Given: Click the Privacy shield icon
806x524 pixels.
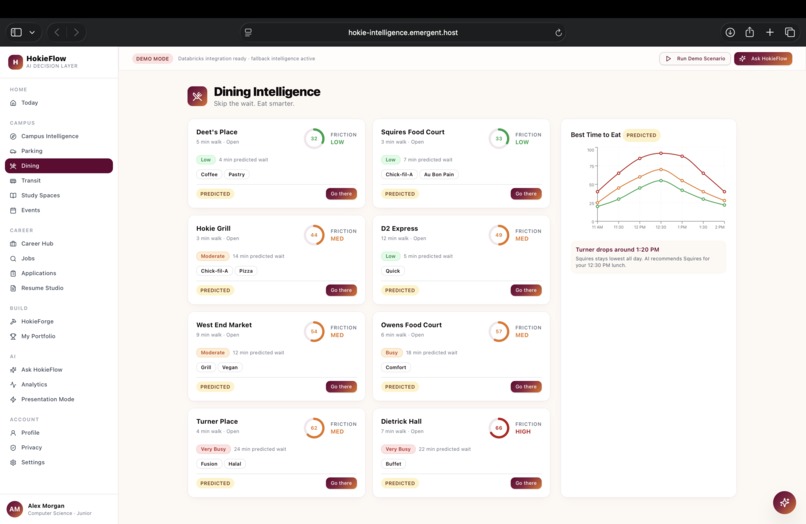Looking at the screenshot, I should (13, 448).
